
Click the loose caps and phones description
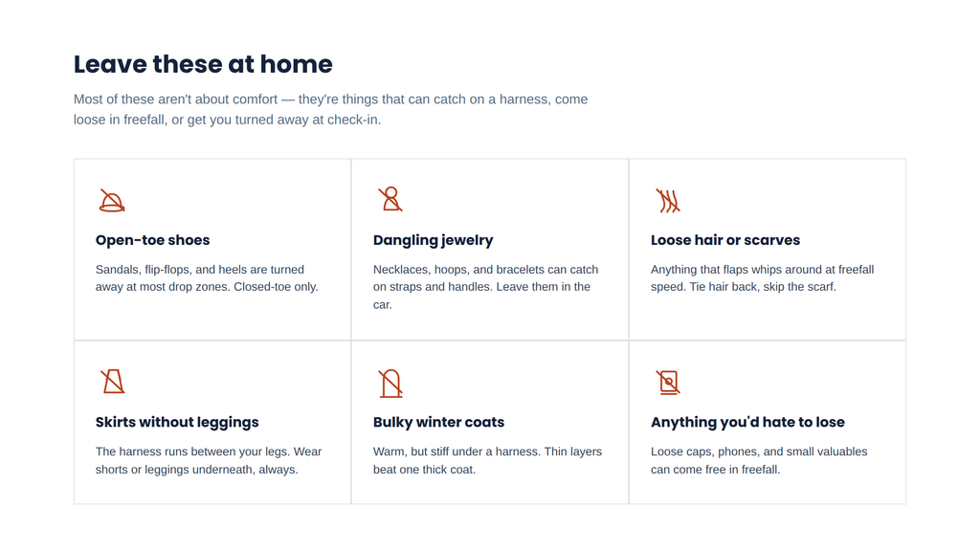pos(759,460)
